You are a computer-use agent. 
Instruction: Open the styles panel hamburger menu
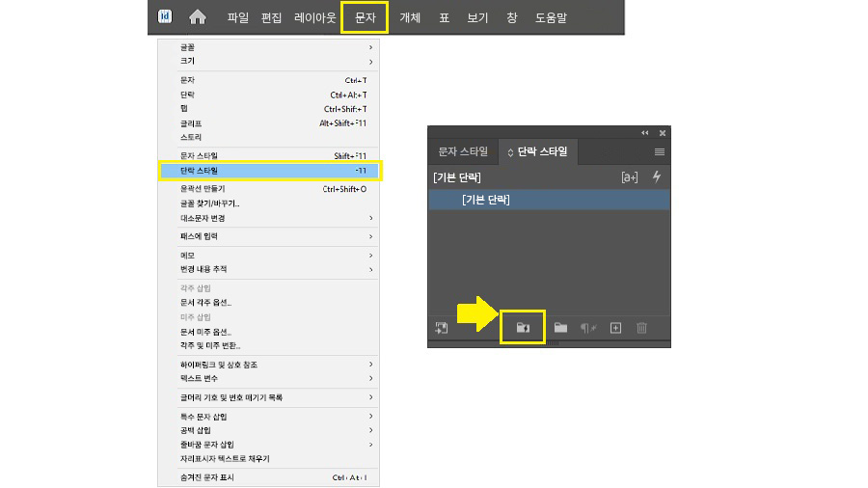point(660,151)
